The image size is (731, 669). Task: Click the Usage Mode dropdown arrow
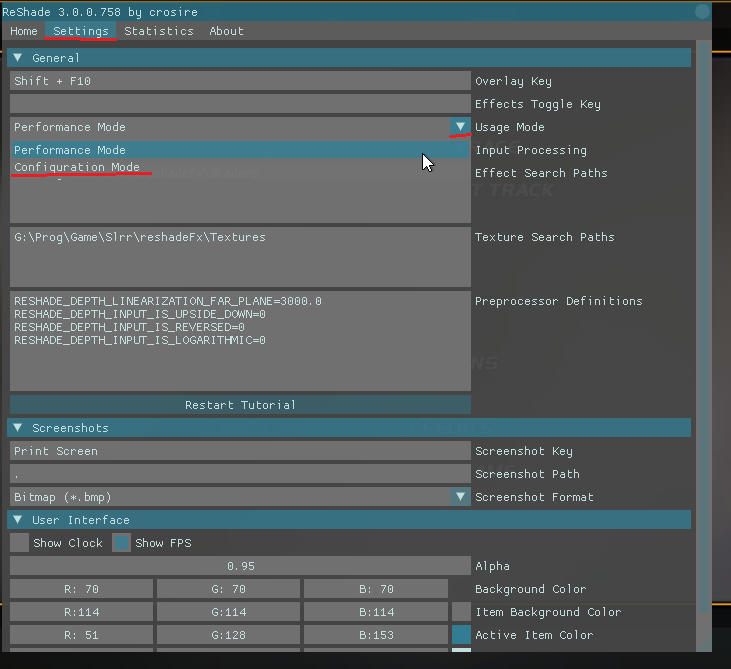pyautogui.click(x=460, y=127)
